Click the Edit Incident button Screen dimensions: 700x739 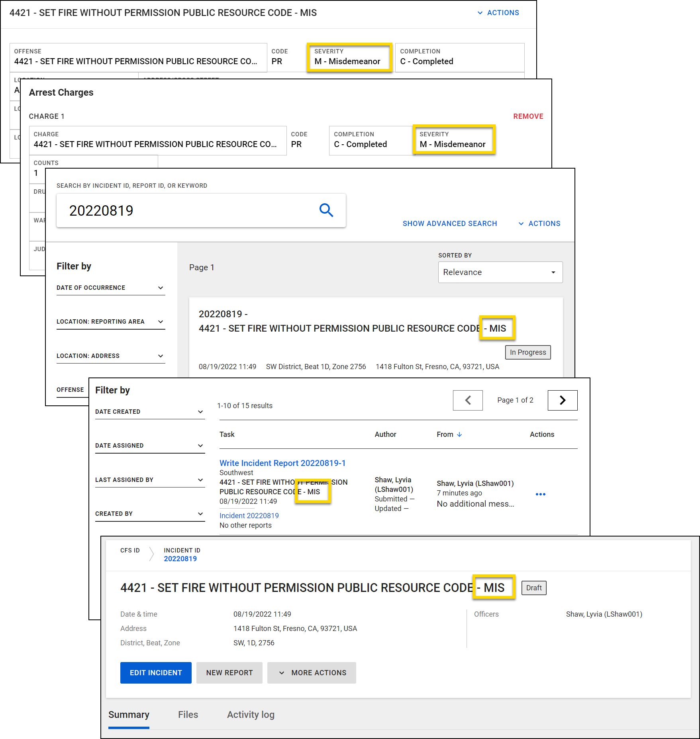[156, 673]
